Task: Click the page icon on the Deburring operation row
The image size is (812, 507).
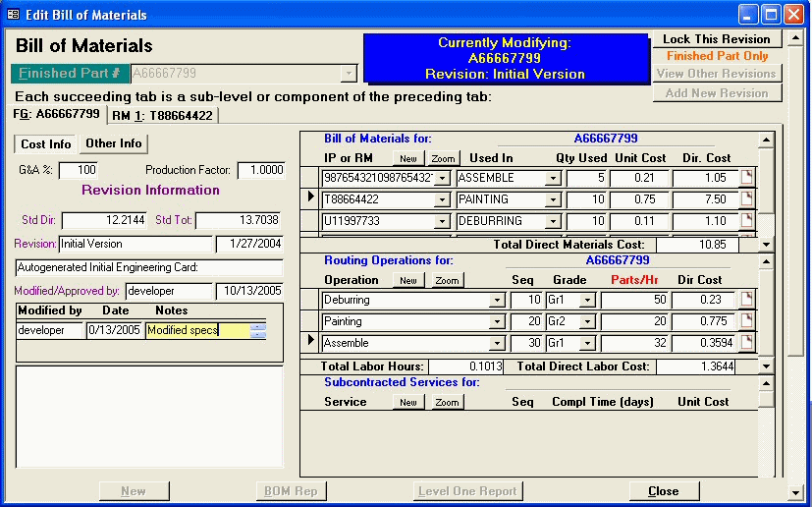Action: tap(747, 300)
